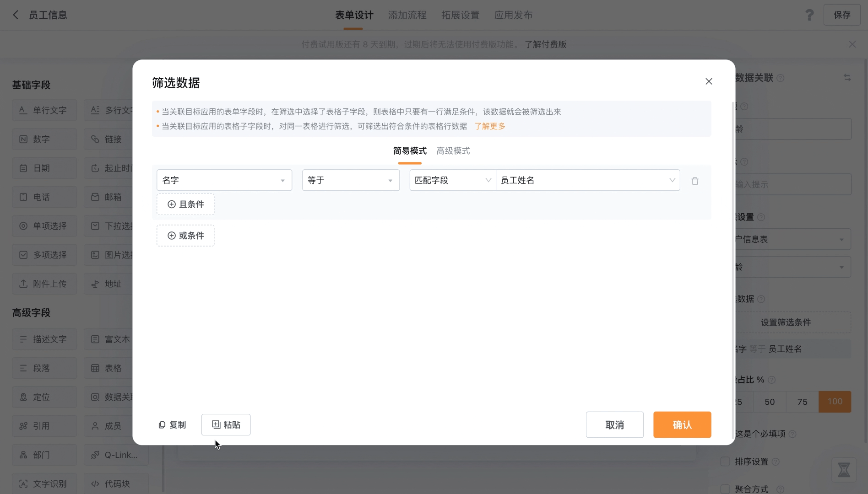
Task: Close the 筛选数据 dialog
Action: pyautogui.click(x=709, y=81)
